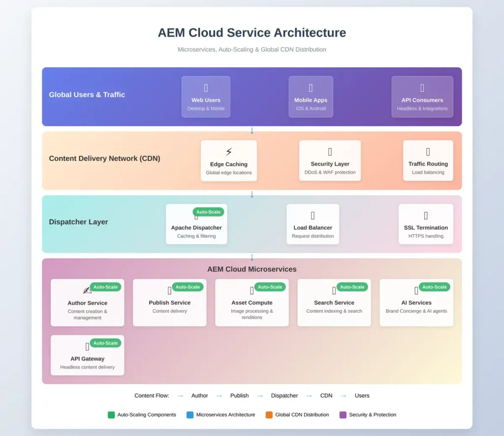Image resolution: width=504 pixels, height=436 pixels.
Task: Click the Web Users card
Action: [x=206, y=97]
